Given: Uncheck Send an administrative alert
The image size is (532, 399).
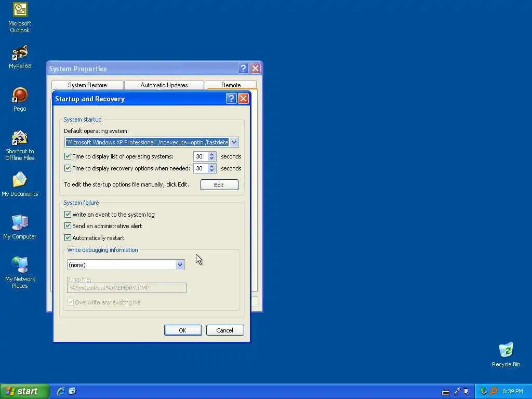Looking at the screenshot, I should click(68, 226).
